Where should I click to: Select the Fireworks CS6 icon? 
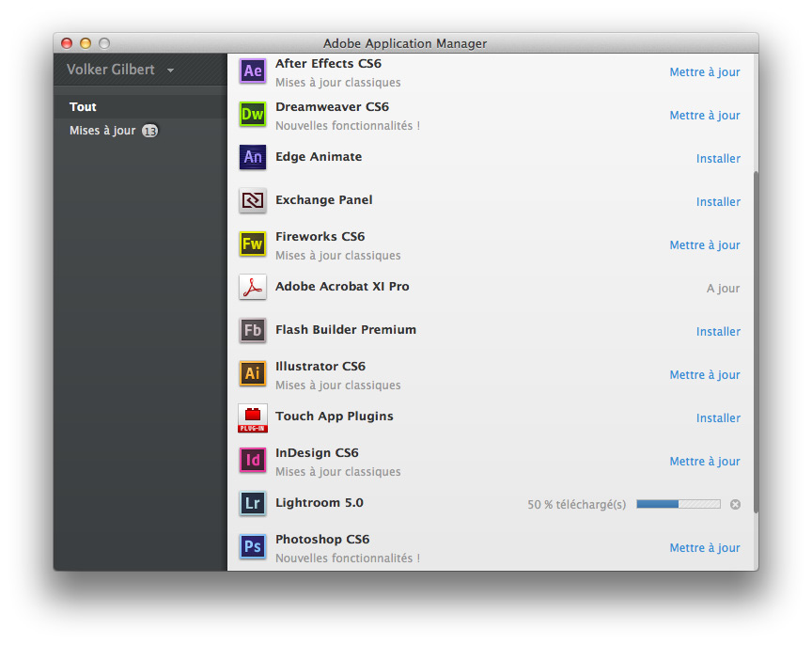click(253, 244)
